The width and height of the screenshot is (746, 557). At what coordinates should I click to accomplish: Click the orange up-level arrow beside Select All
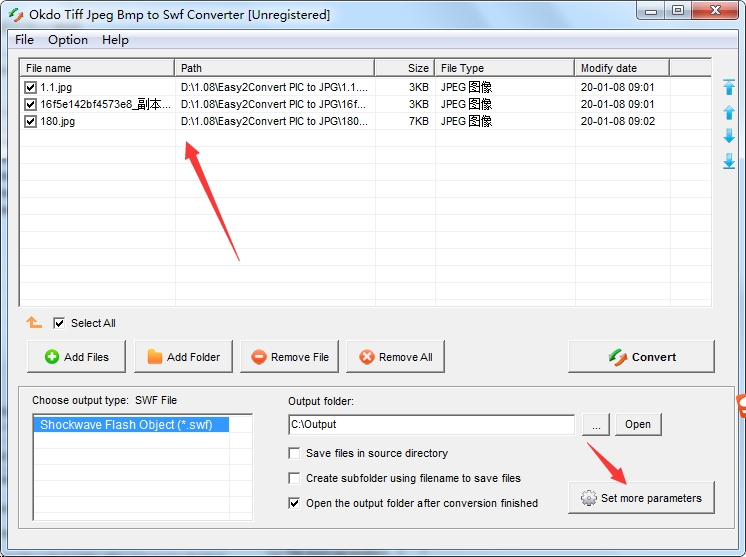pos(34,322)
